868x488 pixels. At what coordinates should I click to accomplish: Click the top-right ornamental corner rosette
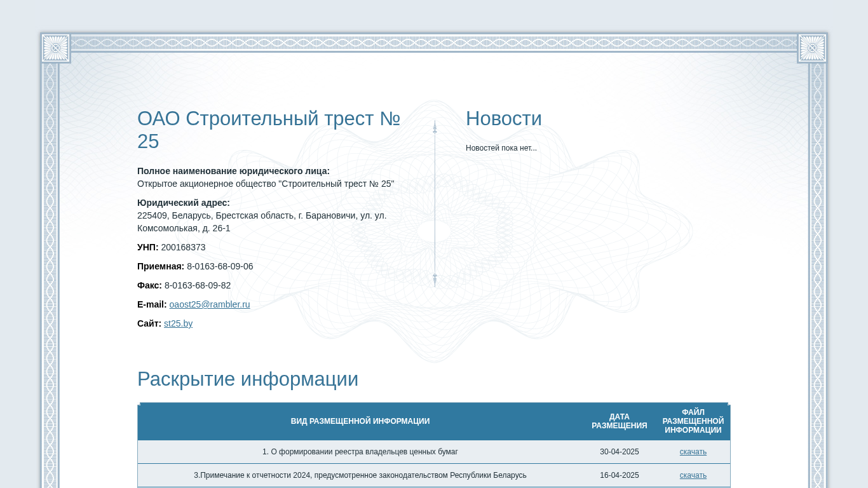click(x=812, y=48)
